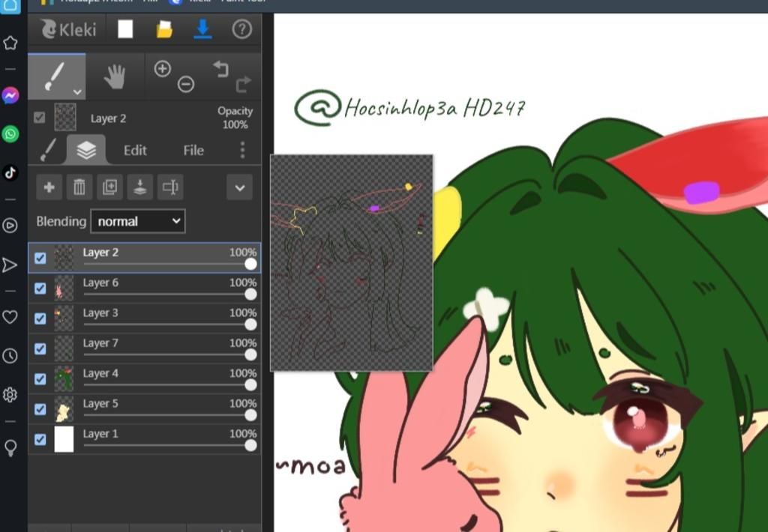Viewport: 768px width, 532px height.
Task: Open the heart favorites icon in sidebar
Action: tap(10, 317)
